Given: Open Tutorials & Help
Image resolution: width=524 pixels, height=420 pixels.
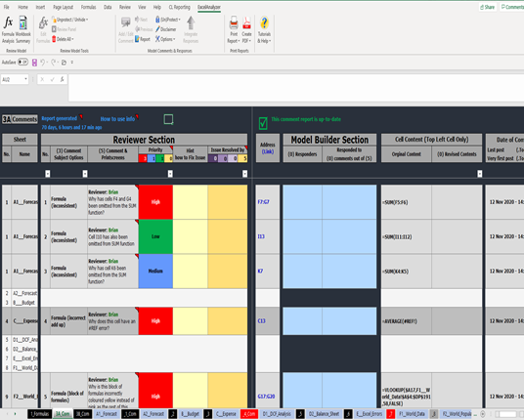Looking at the screenshot, I should pyautogui.click(x=264, y=30).
